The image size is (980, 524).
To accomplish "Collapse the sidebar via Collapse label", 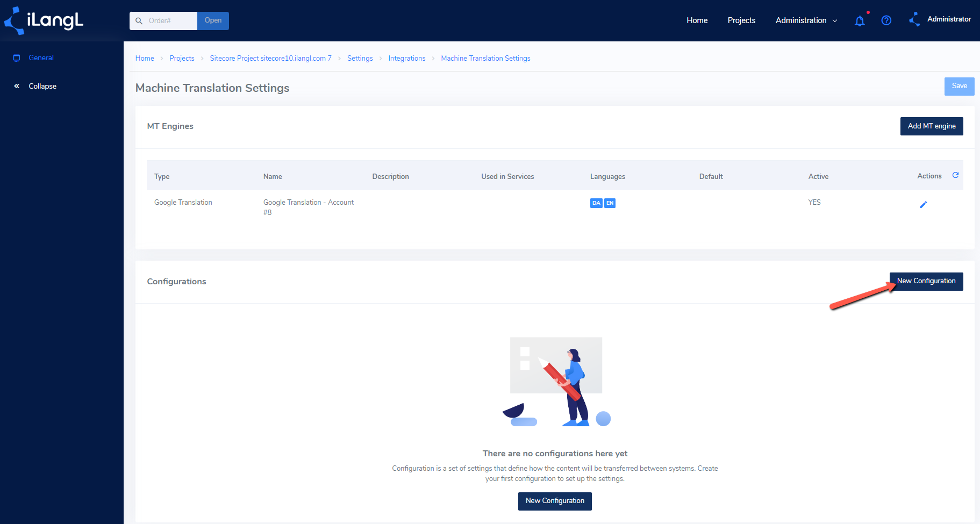I will point(42,86).
